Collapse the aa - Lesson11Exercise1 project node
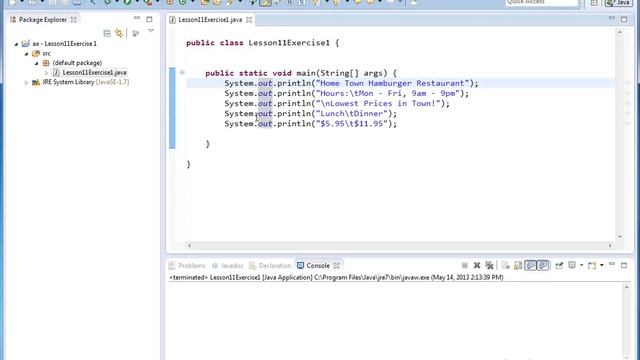Screen dimensions: 640x360 pos(16,44)
